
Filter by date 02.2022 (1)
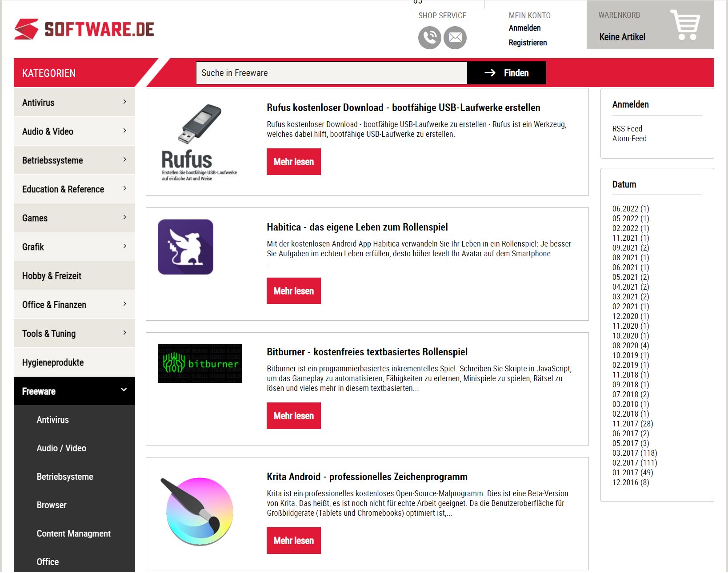pos(631,228)
